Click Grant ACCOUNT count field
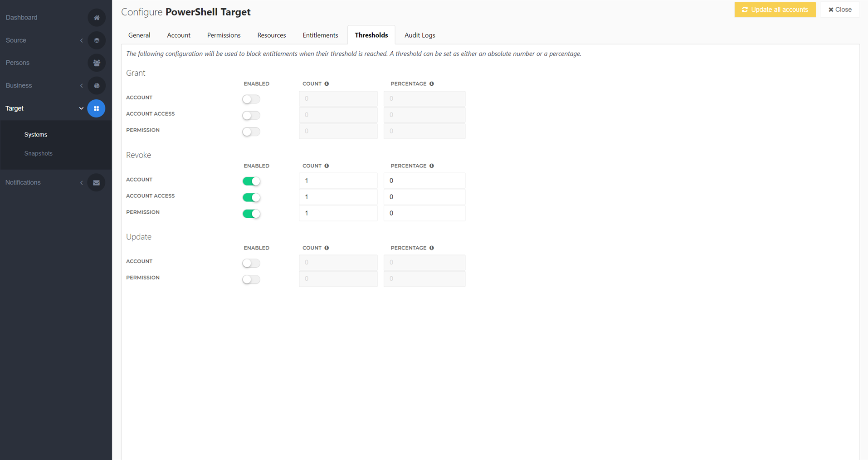Viewport: 868px width, 460px height. point(338,98)
